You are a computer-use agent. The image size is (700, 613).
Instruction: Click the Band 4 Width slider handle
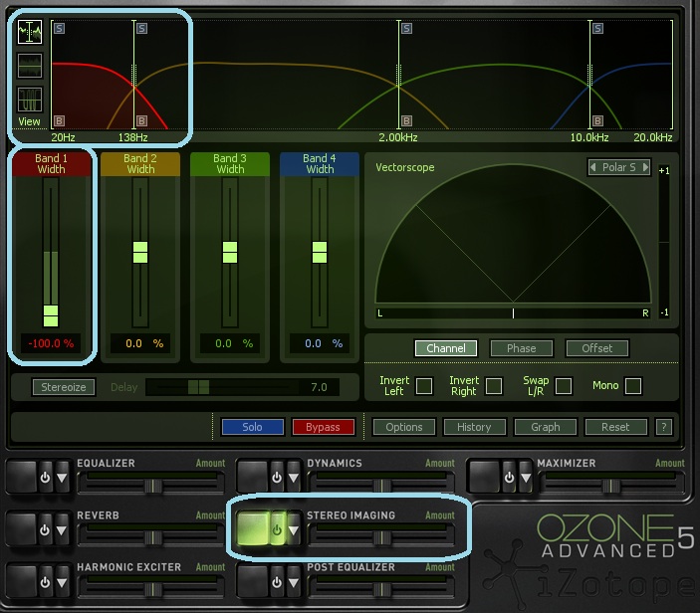(x=320, y=252)
